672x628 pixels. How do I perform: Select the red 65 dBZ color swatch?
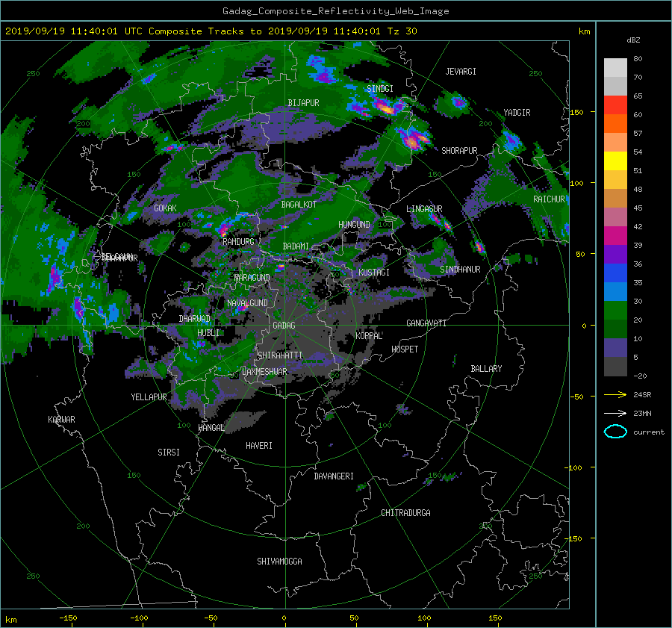click(x=615, y=105)
